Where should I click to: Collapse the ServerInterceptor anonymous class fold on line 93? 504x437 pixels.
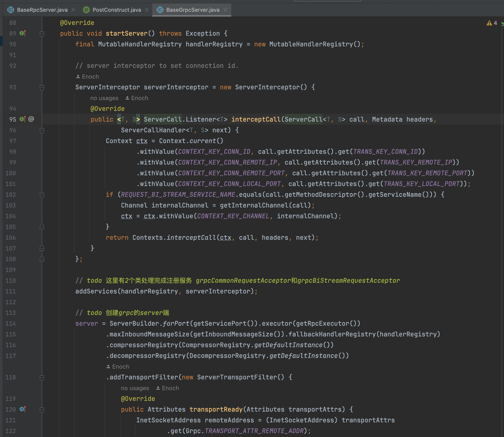[x=42, y=87]
